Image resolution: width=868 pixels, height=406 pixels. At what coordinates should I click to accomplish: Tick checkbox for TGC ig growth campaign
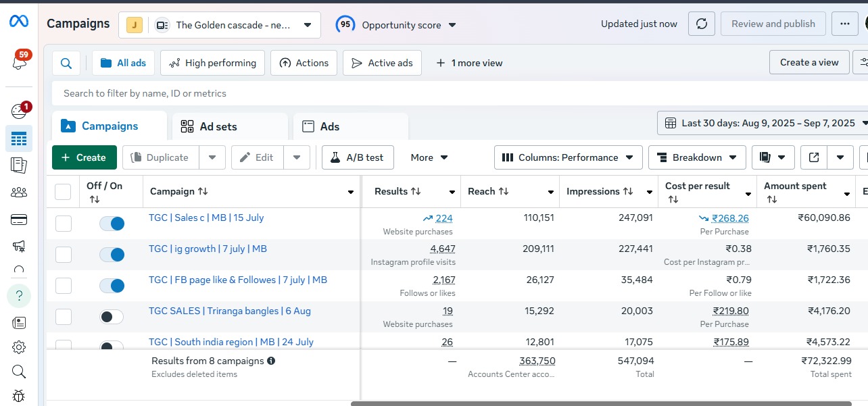[x=63, y=255]
